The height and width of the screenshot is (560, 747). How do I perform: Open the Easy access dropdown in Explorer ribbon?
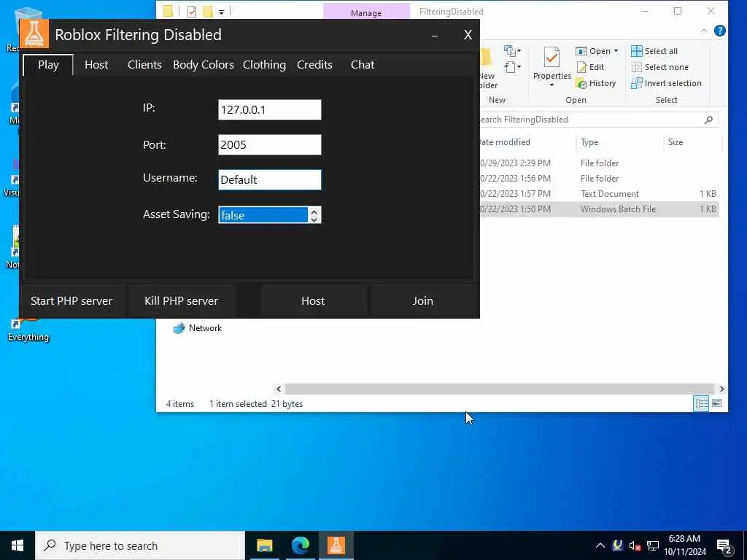click(x=512, y=67)
